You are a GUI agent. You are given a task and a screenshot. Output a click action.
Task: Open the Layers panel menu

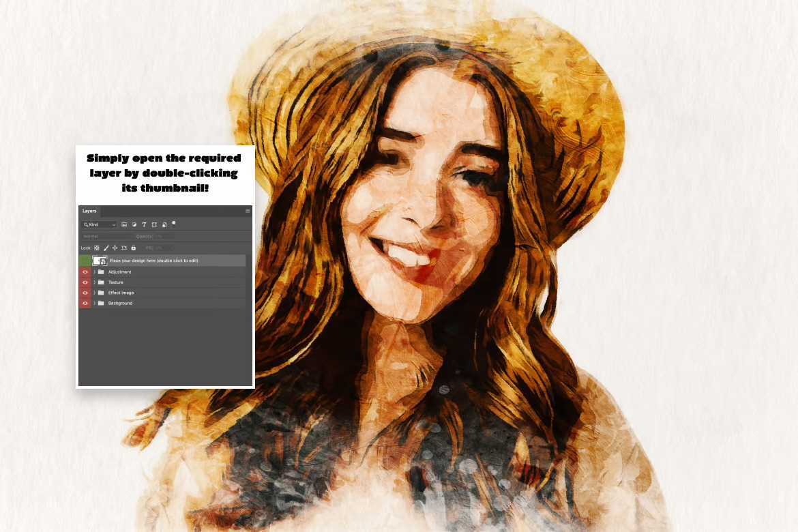[248, 211]
